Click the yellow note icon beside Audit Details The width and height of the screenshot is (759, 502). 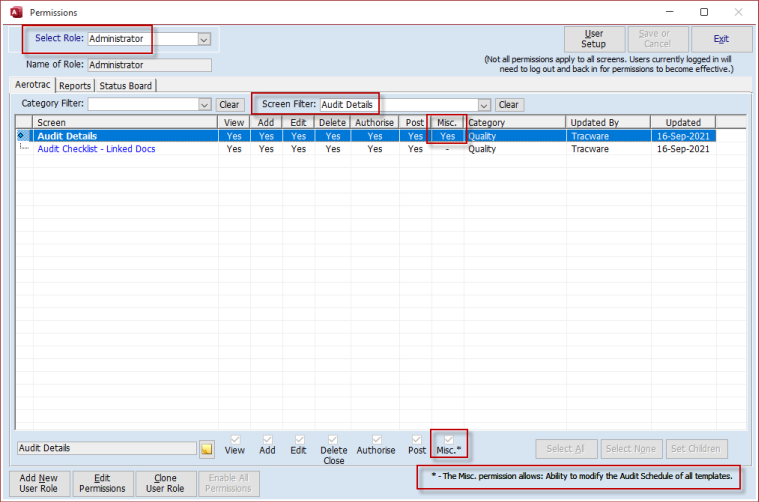coord(207,450)
